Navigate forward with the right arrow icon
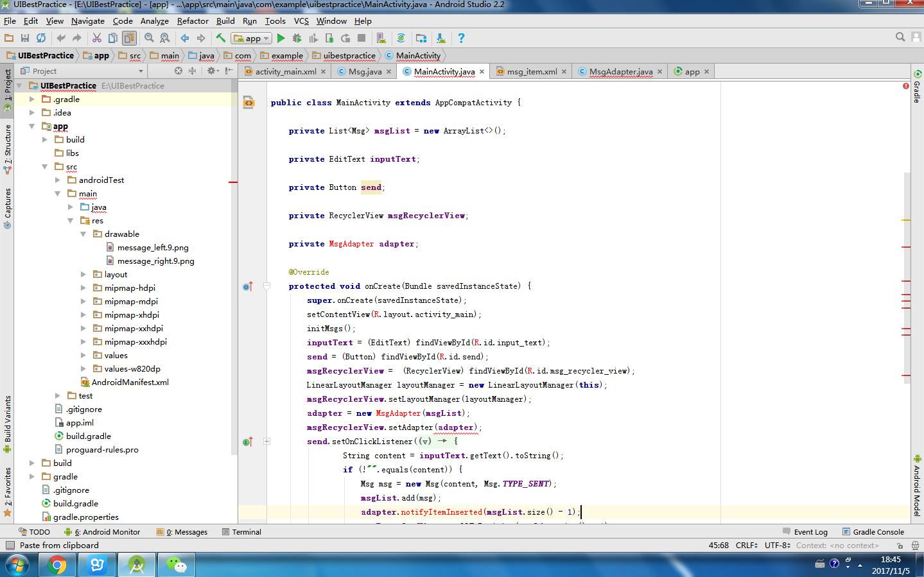This screenshot has width=924, height=577. pos(201,38)
